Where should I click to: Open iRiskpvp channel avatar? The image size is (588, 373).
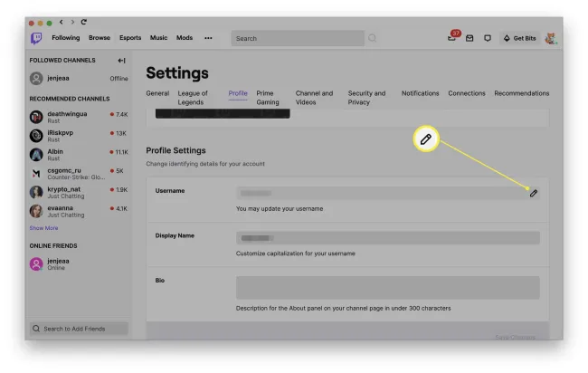pyautogui.click(x=36, y=136)
